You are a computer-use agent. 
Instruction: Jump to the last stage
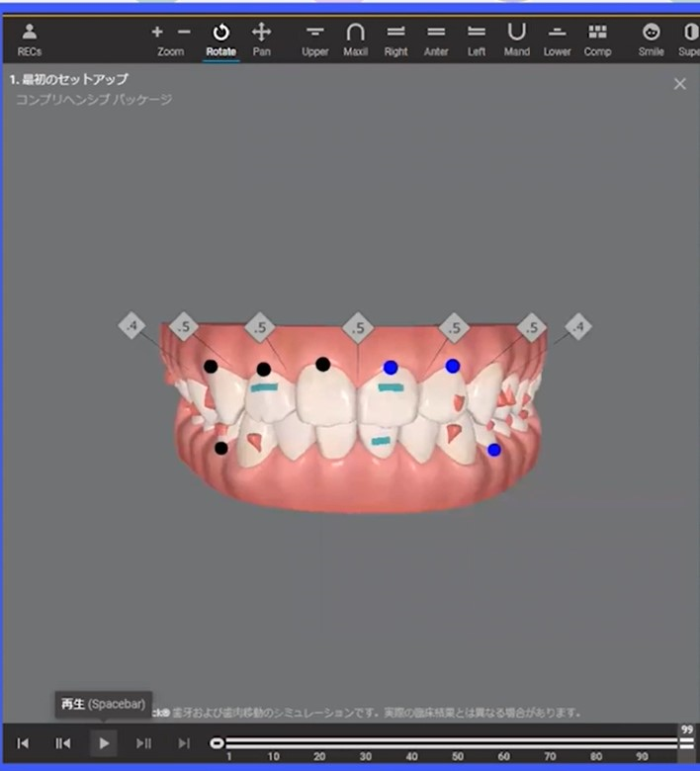click(184, 743)
